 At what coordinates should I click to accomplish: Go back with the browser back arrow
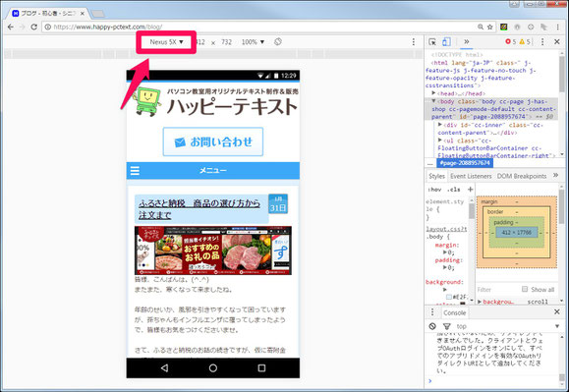pos(11,27)
